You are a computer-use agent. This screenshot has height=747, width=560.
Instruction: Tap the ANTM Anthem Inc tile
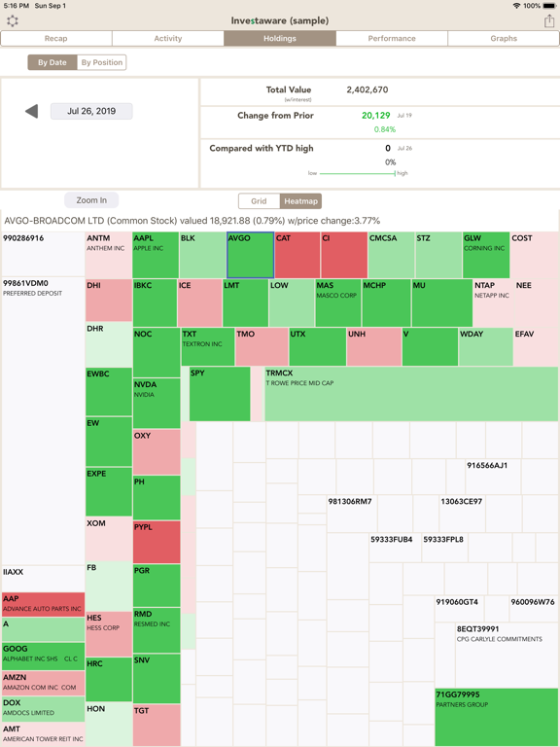coord(109,255)
